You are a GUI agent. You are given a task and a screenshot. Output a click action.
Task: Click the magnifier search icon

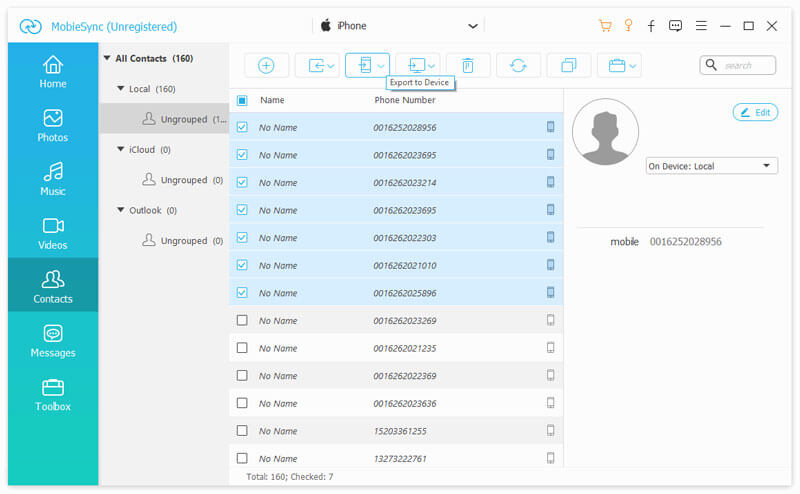click(x=711, y=65)
